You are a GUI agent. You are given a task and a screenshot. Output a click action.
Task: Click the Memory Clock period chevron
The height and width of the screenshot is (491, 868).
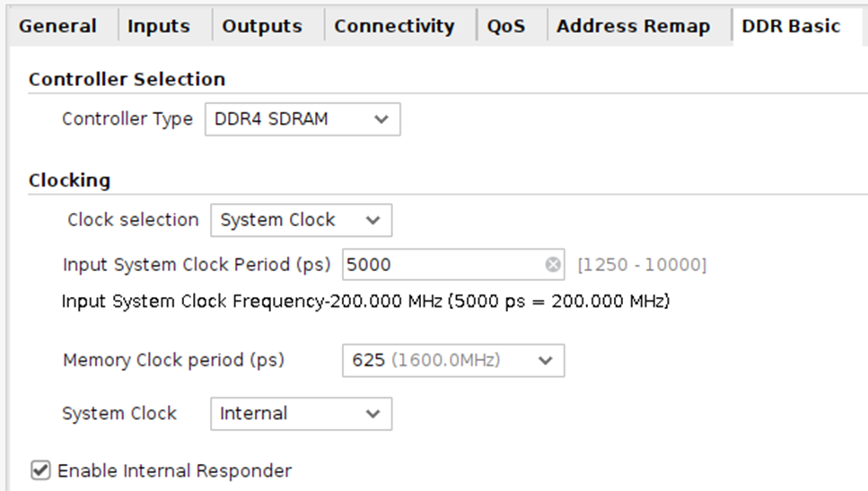(x=546, y=361)
